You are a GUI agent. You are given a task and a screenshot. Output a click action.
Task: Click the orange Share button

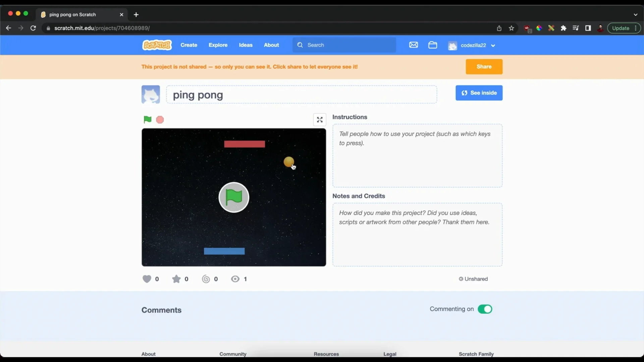484,67
